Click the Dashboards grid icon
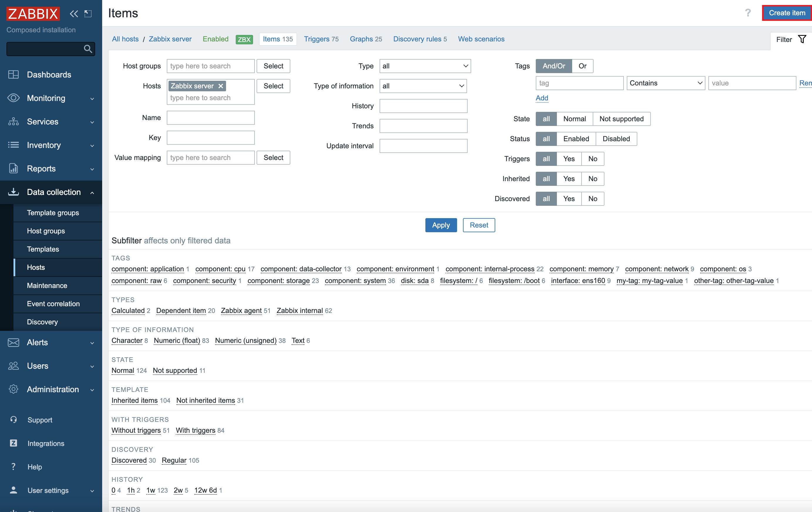The height and width of the screenshot is (512, 812). coord(14,75)
